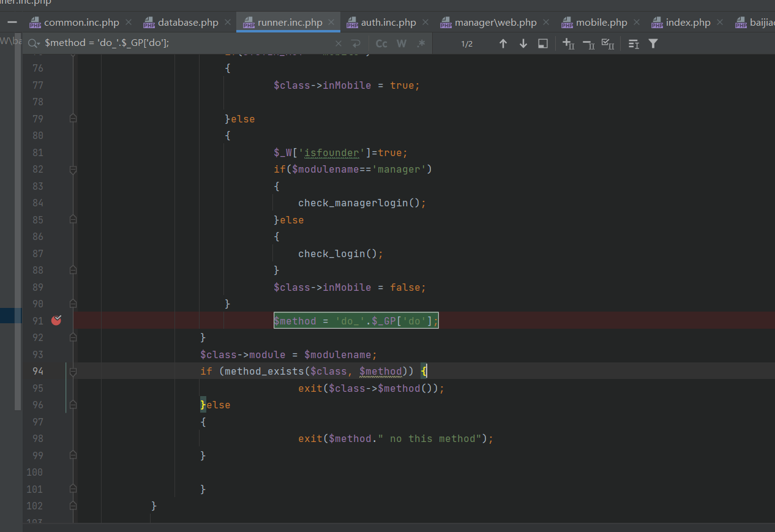Select all search occurrences
Image resolution: width=775 pixels, height=532 pixels.
(608, 43)
